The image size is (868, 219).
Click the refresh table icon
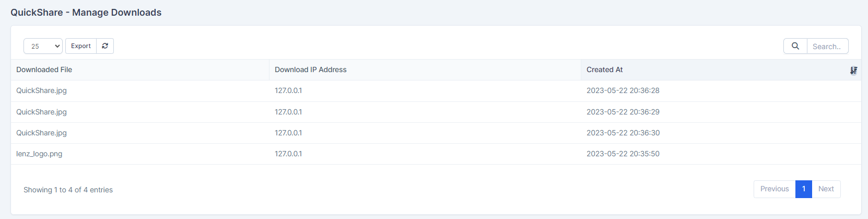pyautogui.click(x=105, y=46)
